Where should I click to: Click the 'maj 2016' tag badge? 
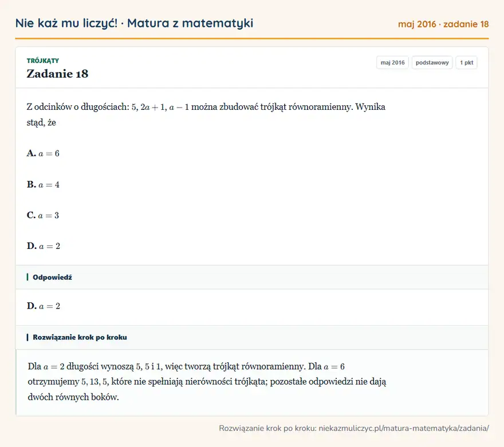pyautogui.click(x=392, y=62)
